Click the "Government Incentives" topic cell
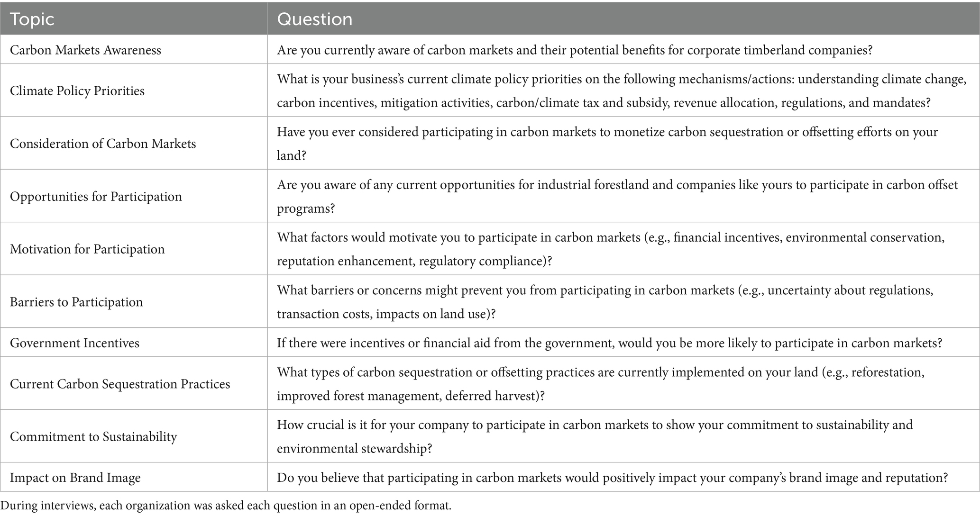 pos(74,343)
